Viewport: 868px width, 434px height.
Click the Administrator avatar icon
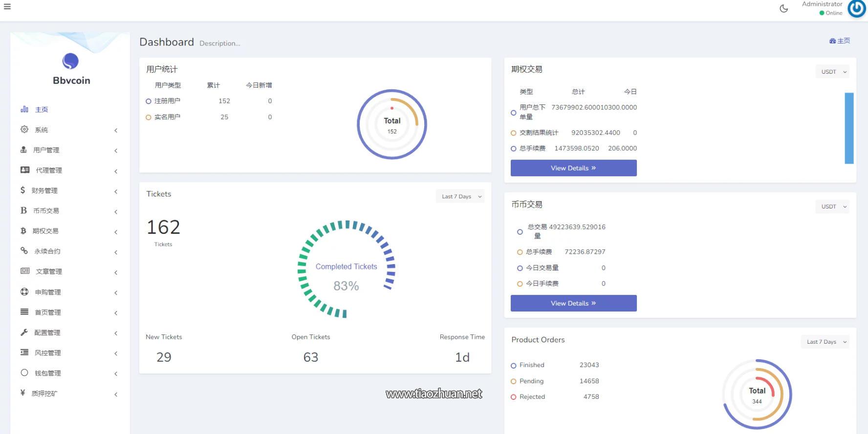click(856, 8)
